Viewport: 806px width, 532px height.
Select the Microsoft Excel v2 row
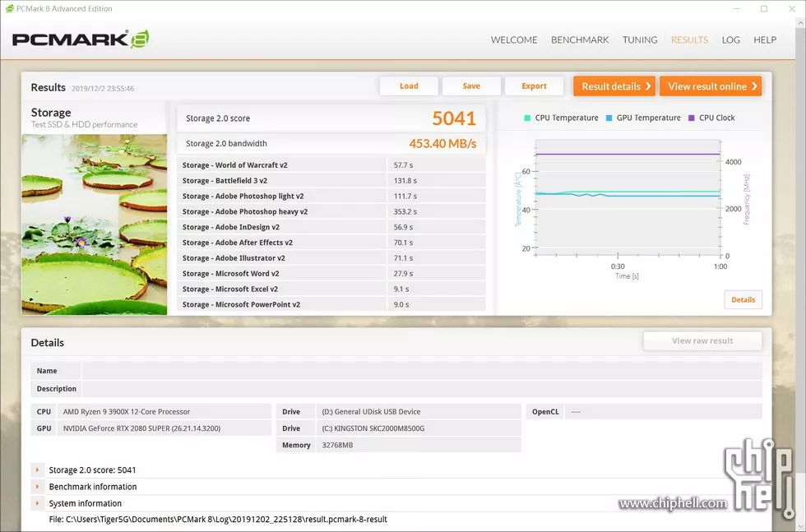pyautogui.click(x=331, y=289)
